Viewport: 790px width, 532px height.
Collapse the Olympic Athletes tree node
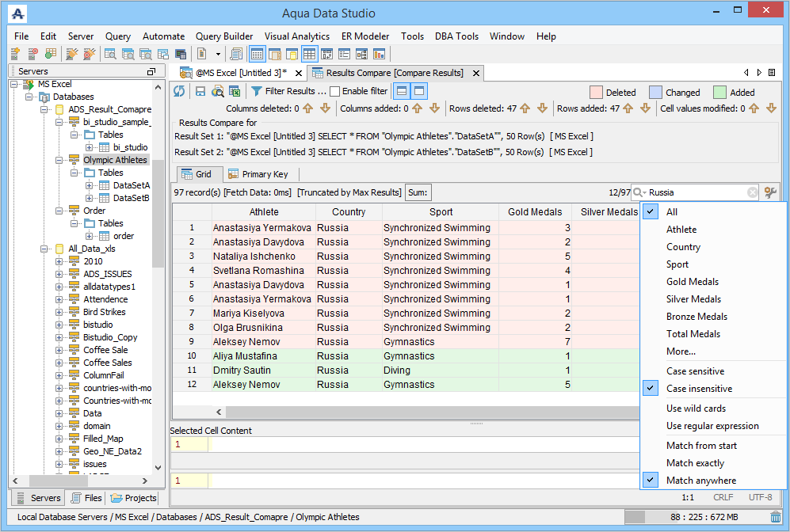(60, 160)
